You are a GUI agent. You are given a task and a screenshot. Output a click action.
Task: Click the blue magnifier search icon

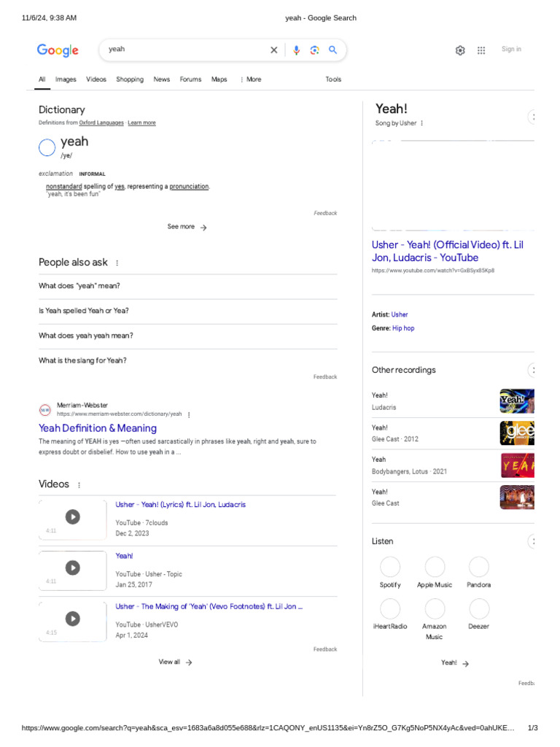pyautogui.click(x=332, y=50)
